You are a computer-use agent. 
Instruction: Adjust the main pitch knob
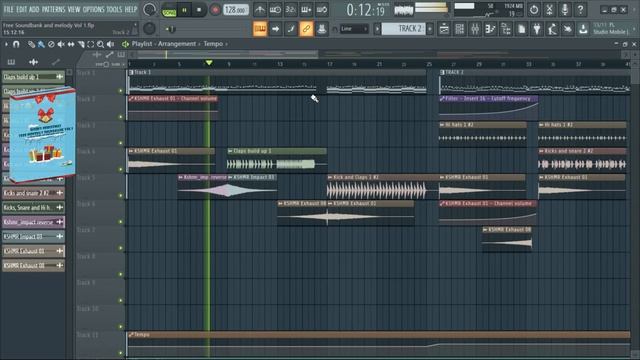pos(149,29)
